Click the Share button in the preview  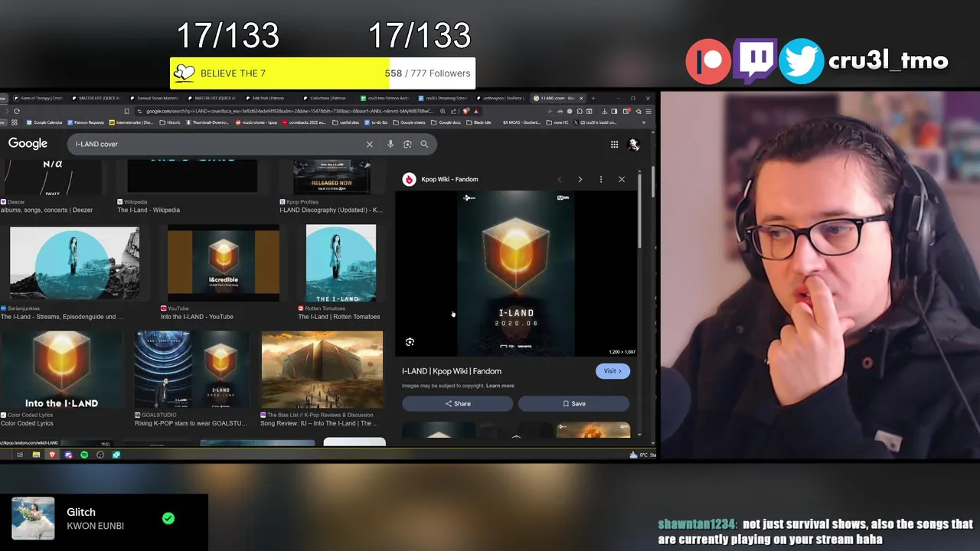click(458, 403)
